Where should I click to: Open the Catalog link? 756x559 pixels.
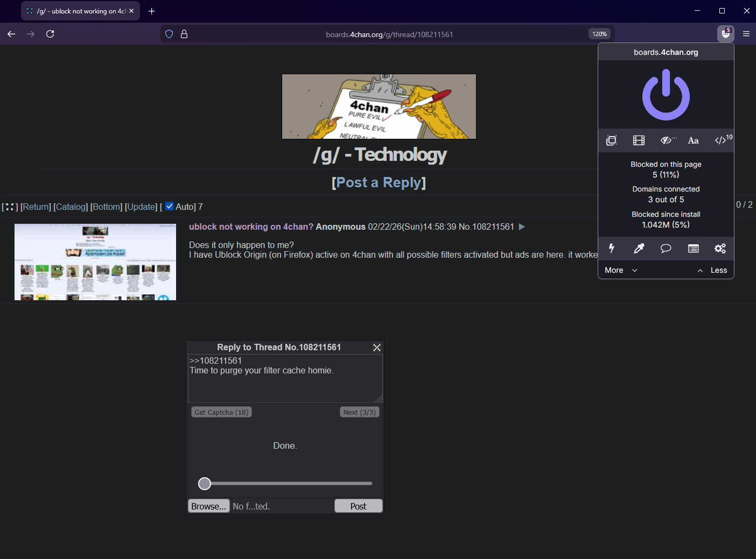(x=71, y=207)
